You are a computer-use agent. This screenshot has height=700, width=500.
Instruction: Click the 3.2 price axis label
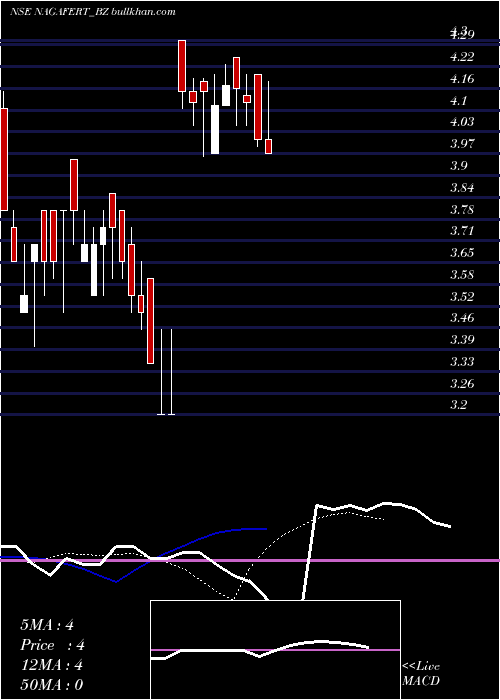pos(458,405)
